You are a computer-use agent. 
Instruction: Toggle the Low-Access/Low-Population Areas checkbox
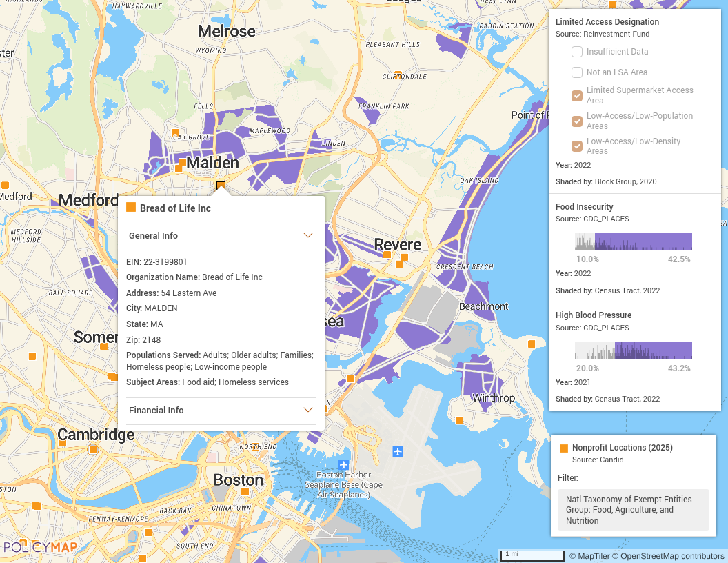coord(577,121)
